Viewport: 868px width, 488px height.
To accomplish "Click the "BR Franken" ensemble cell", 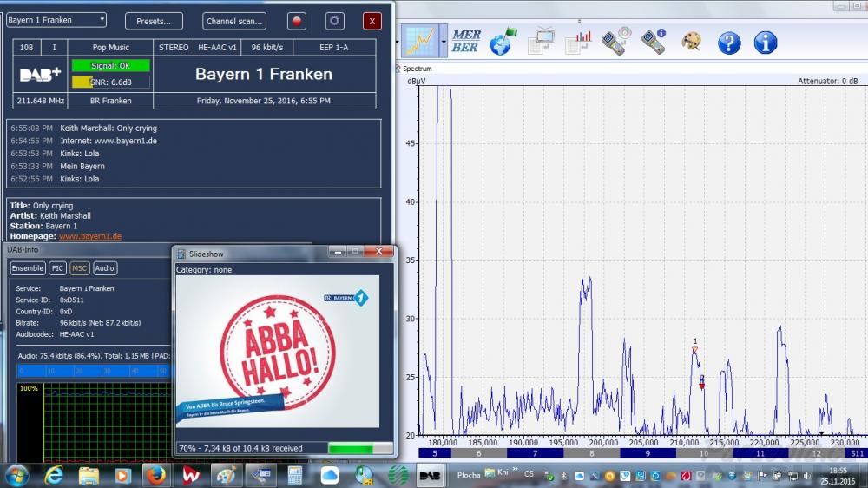I will click(111, 101).
